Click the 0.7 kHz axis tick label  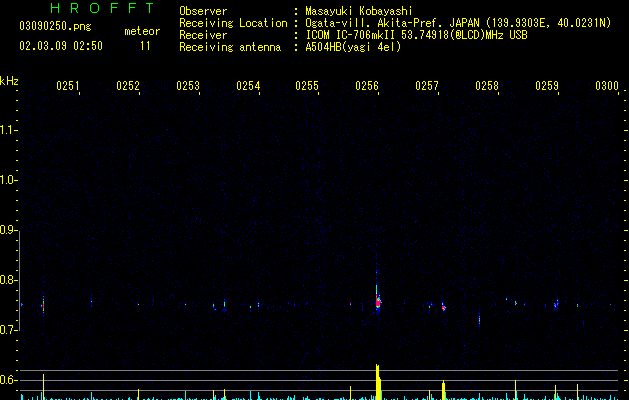click(x=7, y=330)
